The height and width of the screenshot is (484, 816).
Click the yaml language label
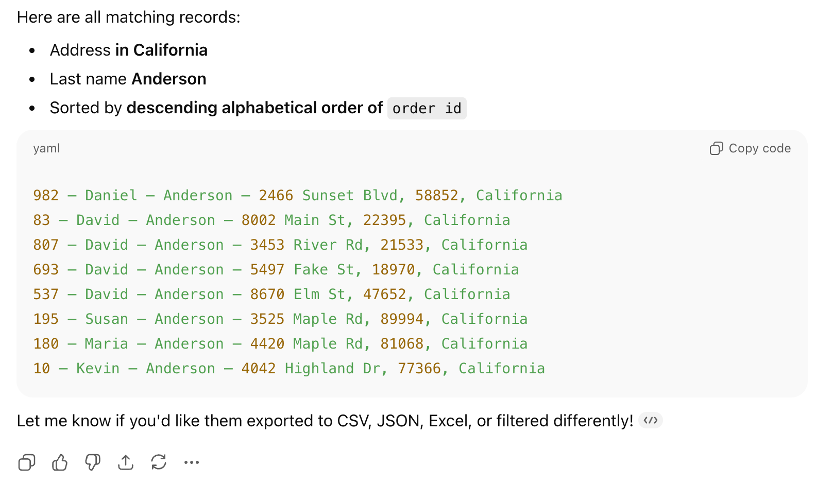click(x=47, y=148)
